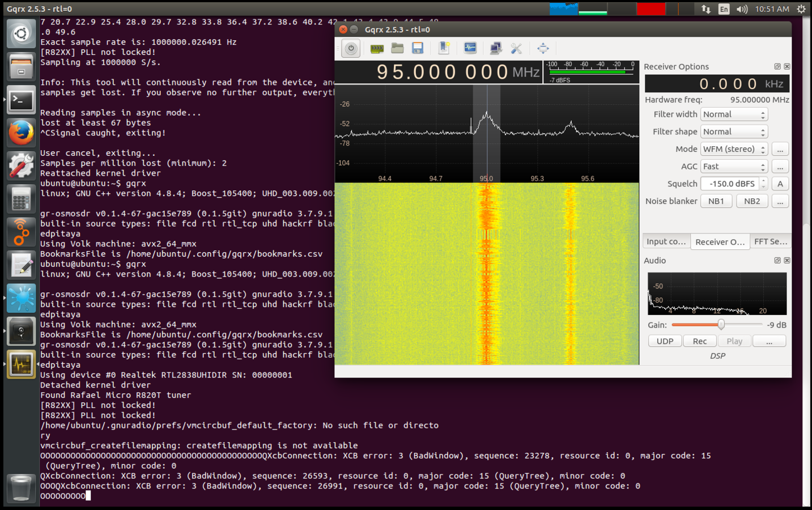Open the I/Q recording monitor icon
The height and width of the screenshot is (510, 812).
pyautogui.click(x=470, y=48)
